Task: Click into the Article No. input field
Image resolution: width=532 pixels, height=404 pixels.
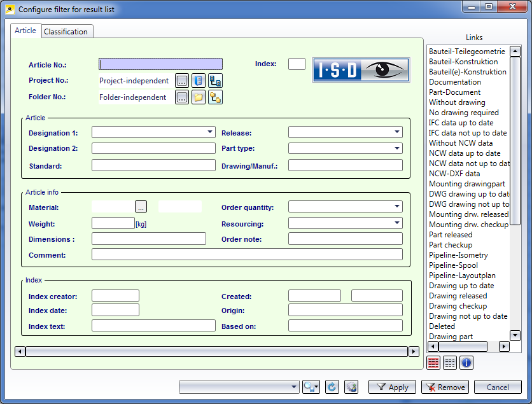Action: pyautogui.click(x=160, y=64)
